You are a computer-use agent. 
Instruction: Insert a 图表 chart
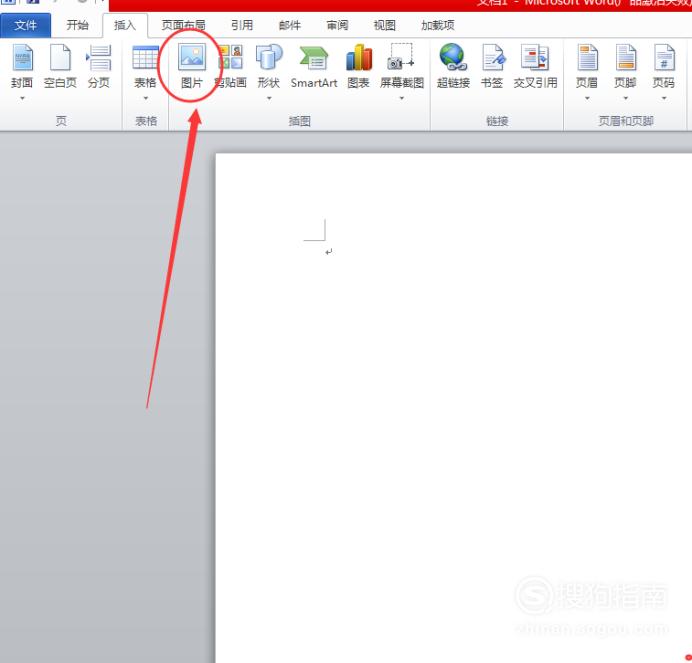click(358, 66)
